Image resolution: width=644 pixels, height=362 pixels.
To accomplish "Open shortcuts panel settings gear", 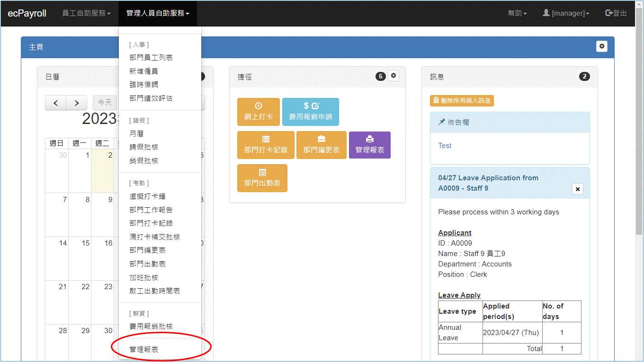I will coord(394,76).
